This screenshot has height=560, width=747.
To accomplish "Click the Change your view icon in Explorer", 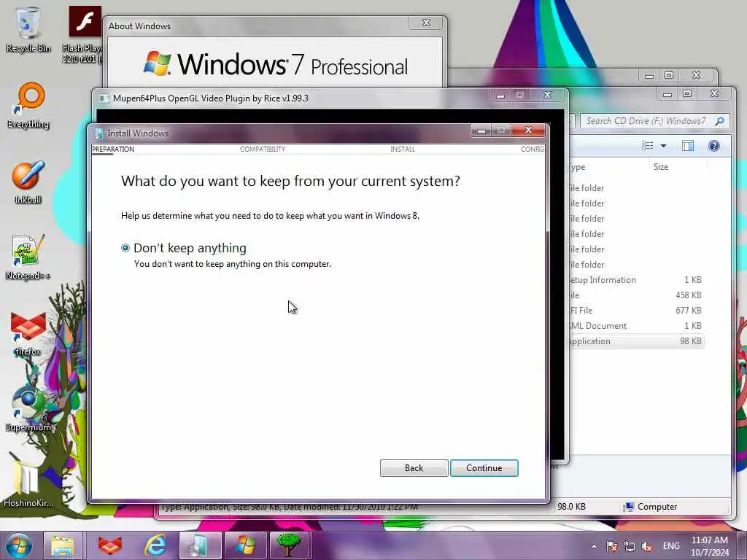I will click(x=648, y=146).
